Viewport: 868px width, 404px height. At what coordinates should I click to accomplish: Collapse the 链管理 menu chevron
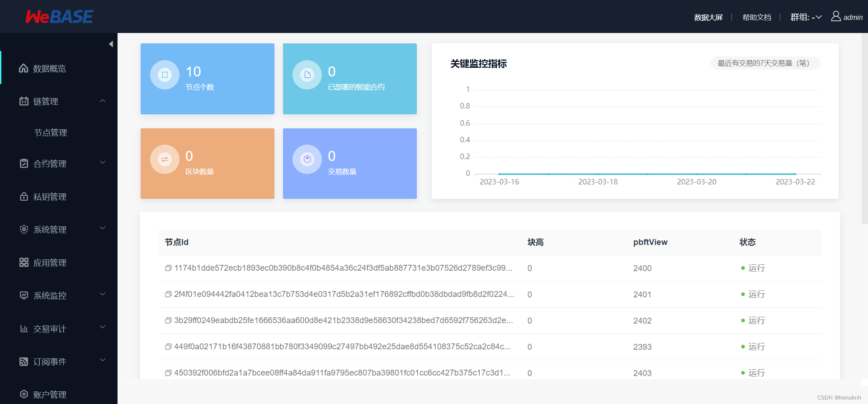click(103, 101)
